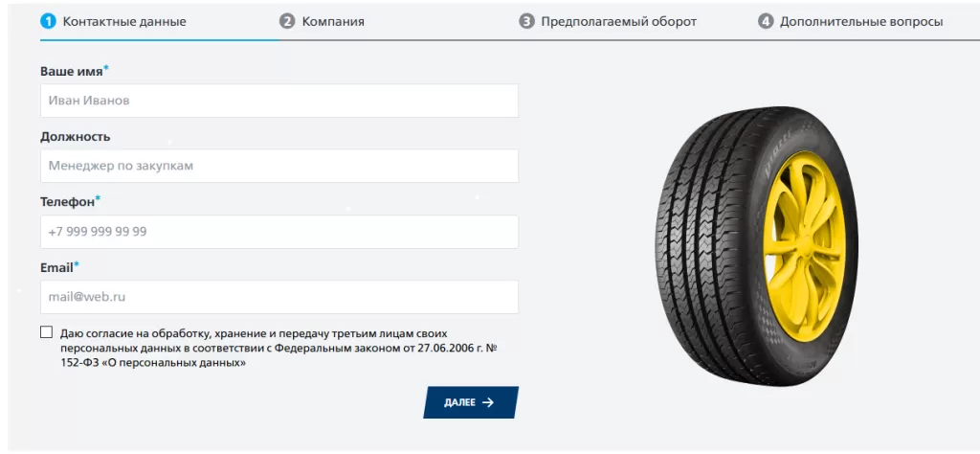Tick the personal data consent checkbox
The height and width of the screenshot is (454, 980).
pos(47,332)
